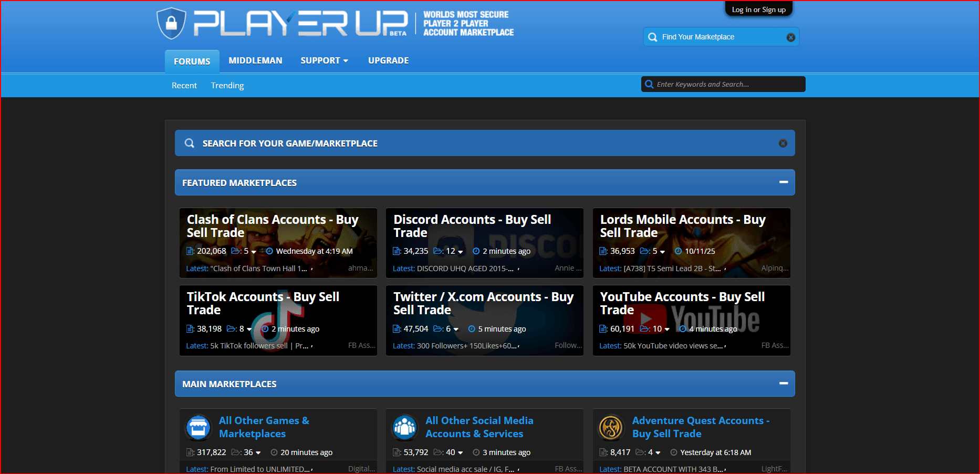Click the Adventure Quest dragon icon
Image resolution: width=980 pixels, height=474 pixels.
point(611,427)
